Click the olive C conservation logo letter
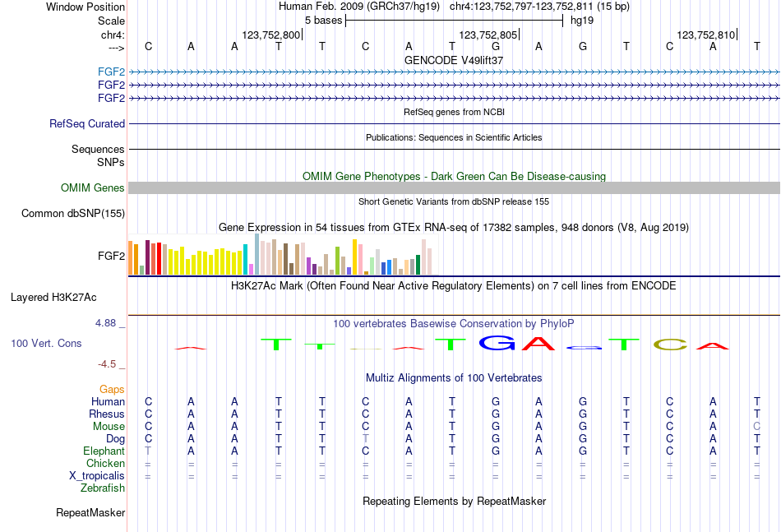Screen dimensions: 781x532 click(x=670, y=345)
